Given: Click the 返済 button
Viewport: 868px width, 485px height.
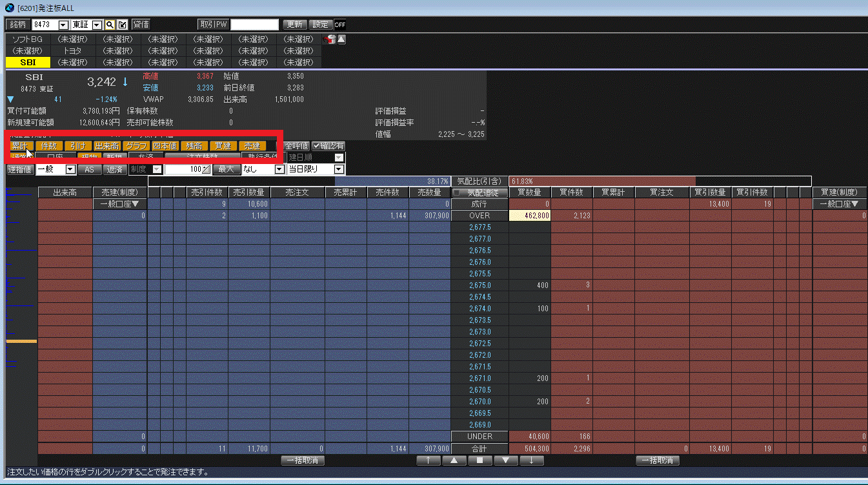Looking at the screenshot, I should [x=115, y=169].
